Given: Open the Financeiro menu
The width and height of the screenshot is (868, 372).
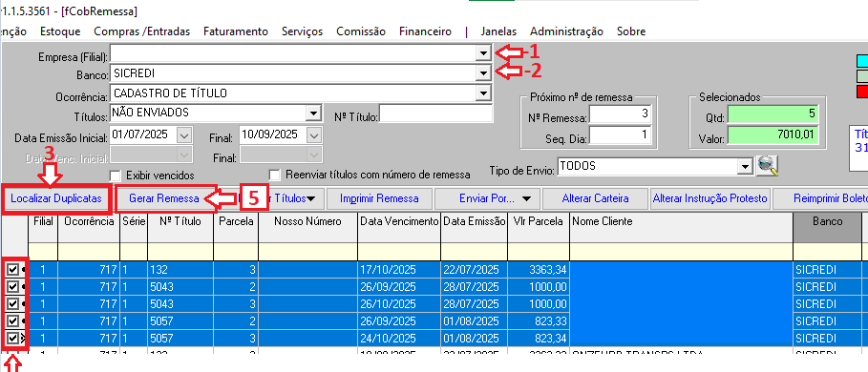Looking at the screenshot, I should click(425, 31).
